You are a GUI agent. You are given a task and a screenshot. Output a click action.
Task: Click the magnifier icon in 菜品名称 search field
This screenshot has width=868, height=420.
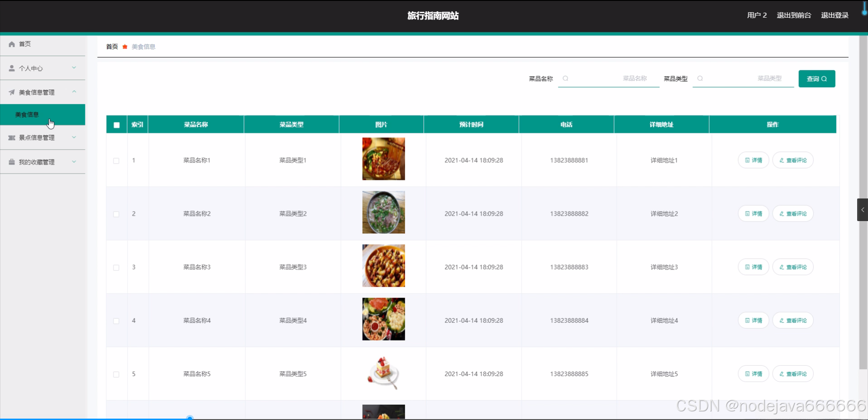click(565, 79)
